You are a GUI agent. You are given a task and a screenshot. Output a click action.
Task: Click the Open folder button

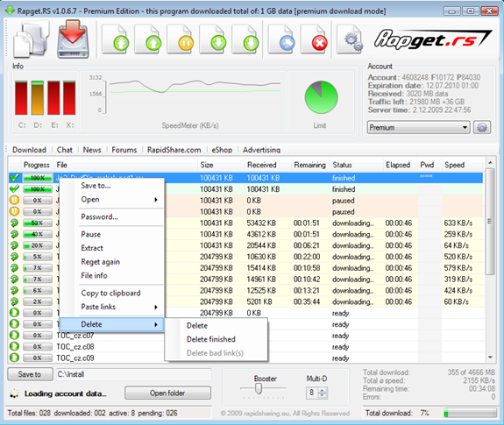(x=167, y=393)
